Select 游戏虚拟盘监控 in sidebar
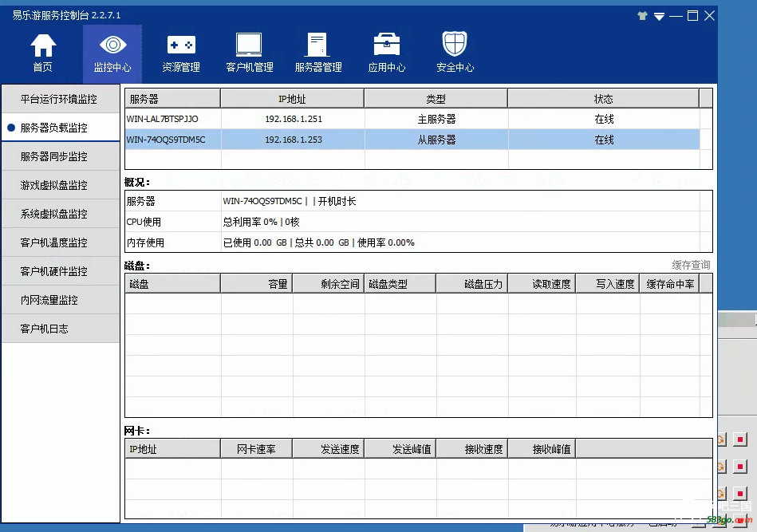757x532 pixels. (61, 185)
